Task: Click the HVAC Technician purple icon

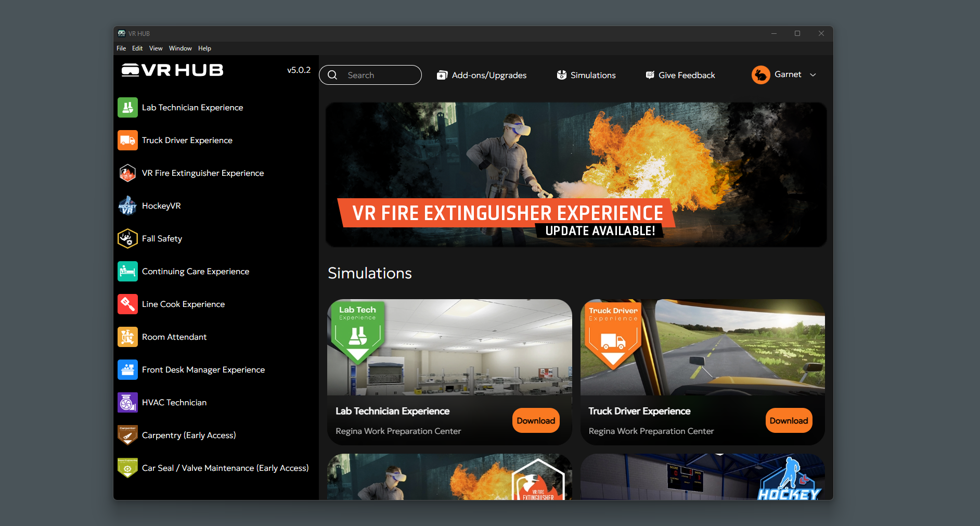Action: 127,403
